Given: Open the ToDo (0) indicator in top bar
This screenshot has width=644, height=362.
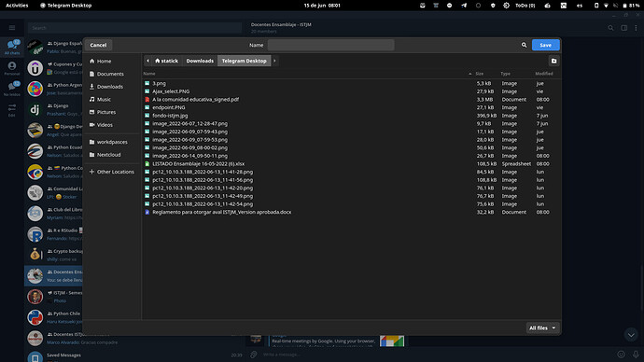Looking at the screenshot, I should pyautogui.click(x=525, y=6).
